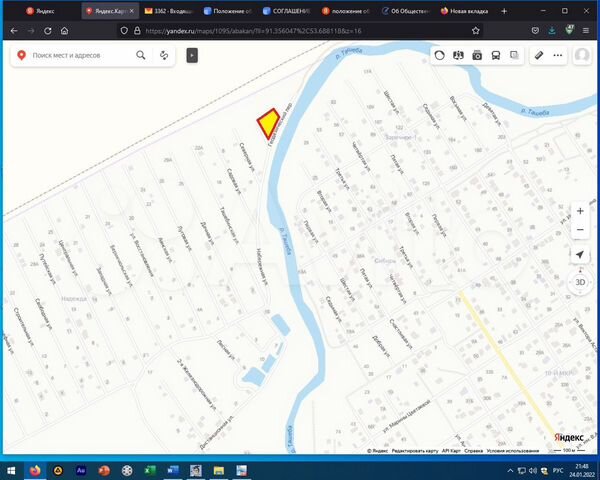Click the route building icon in search bar
Screen dimensions: 600x480
(162, 56)
